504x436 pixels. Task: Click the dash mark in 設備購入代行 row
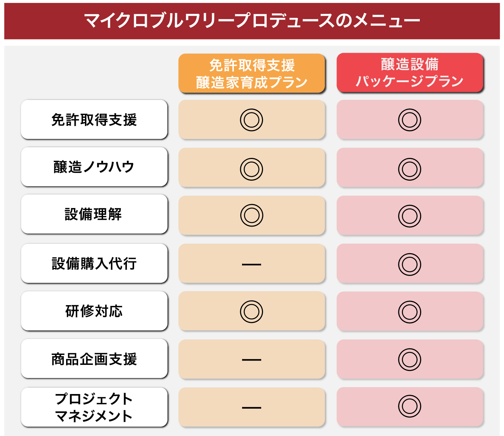click(x=251, y=265)
